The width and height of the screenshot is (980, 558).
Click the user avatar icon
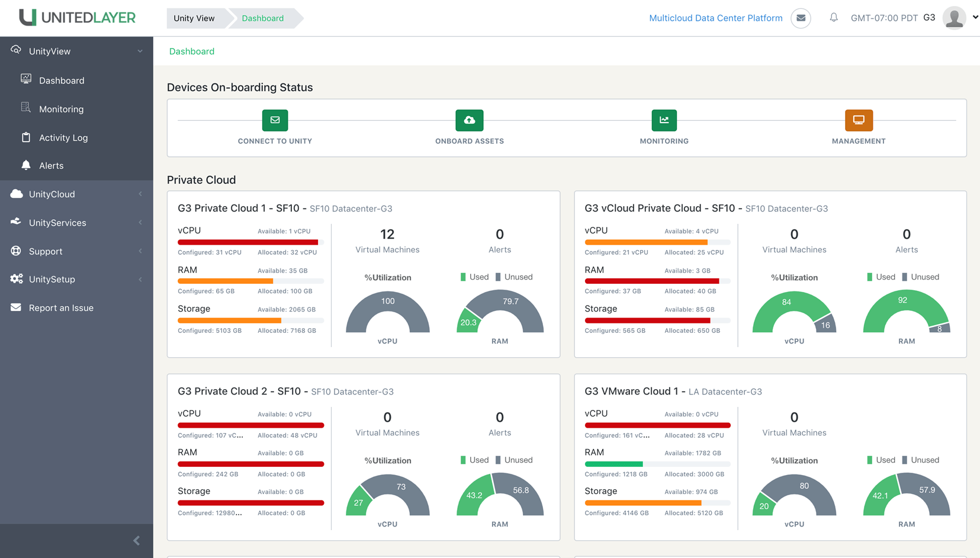point(954,18)
